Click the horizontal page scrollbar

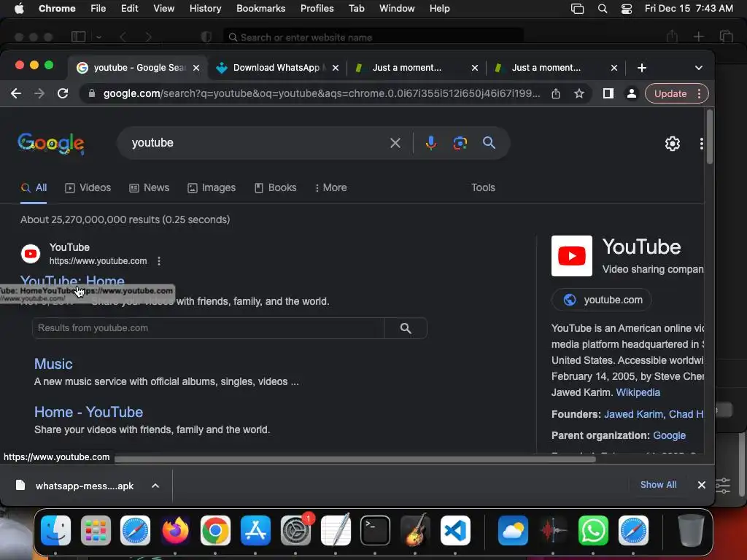point(355,459)
